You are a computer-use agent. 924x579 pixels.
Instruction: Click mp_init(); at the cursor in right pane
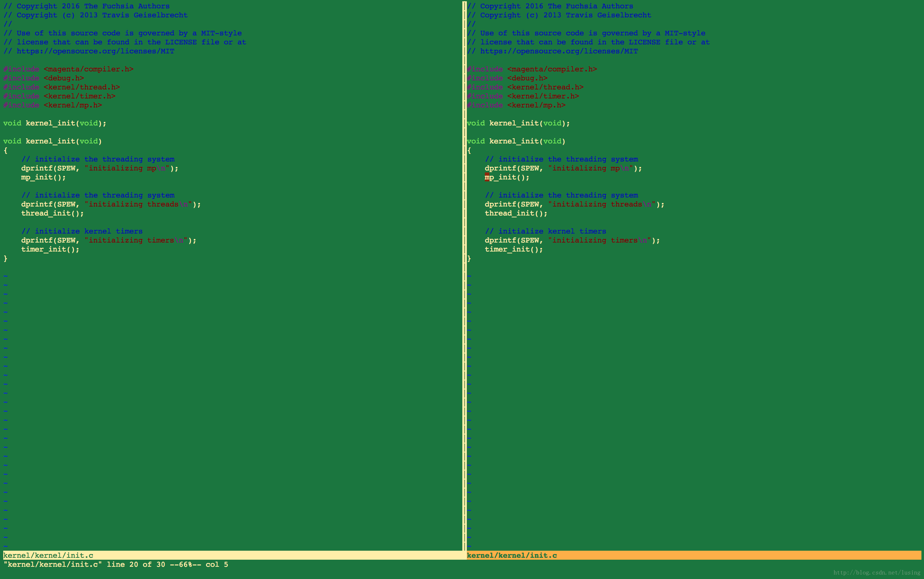point(507,177)
